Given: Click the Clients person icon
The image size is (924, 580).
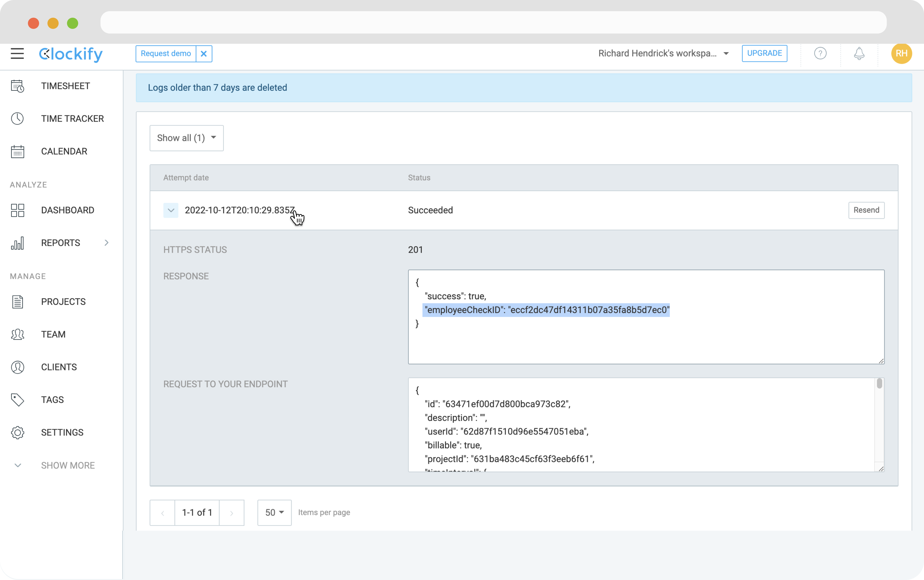Looking at the screenshot, I should [18, 367].
